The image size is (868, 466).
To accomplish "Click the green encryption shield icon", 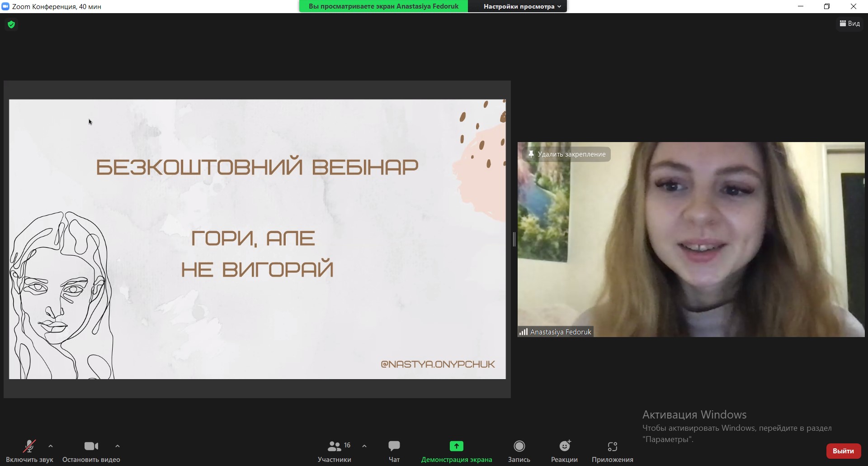I will tap(11, 24).
